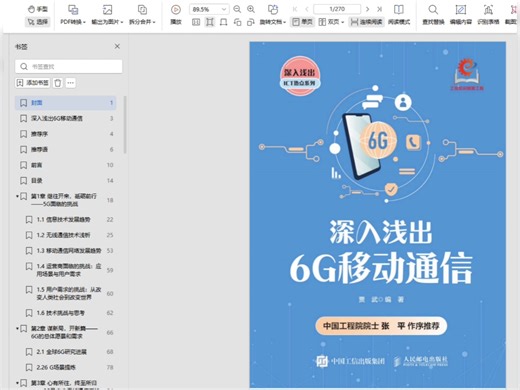Image resolution: width=520 pixels, height=390 pixels.
Task: Select the 目录 bookmark page 14
Action: (66, 181)
